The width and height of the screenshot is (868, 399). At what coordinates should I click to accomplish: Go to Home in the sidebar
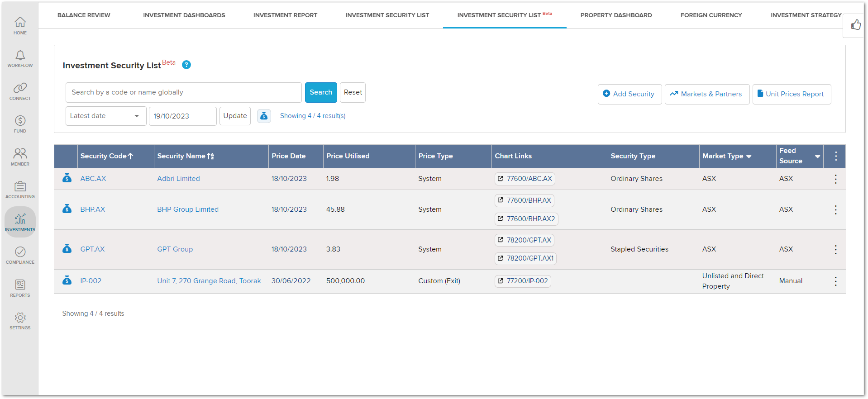20,26
